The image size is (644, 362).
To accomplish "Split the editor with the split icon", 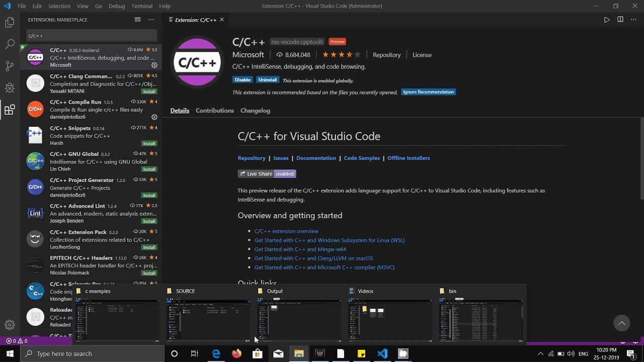I will [620, 20].
